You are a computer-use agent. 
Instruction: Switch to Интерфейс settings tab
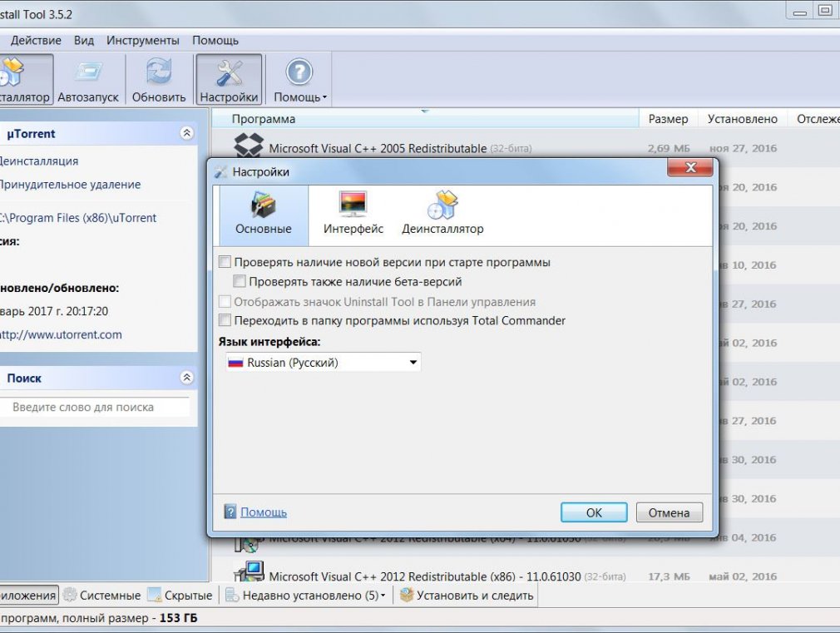click(x=353, y=204)
